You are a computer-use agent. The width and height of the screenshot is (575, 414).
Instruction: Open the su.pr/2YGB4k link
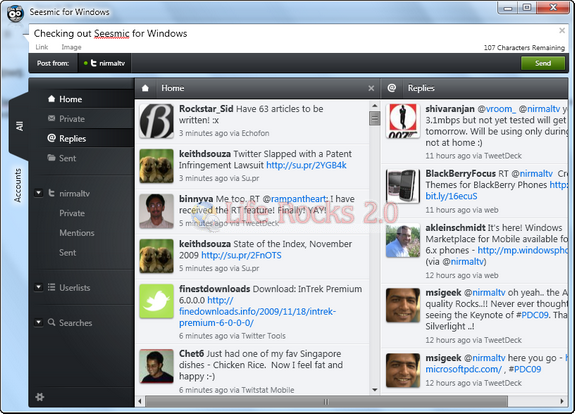(x=306, y=165)
